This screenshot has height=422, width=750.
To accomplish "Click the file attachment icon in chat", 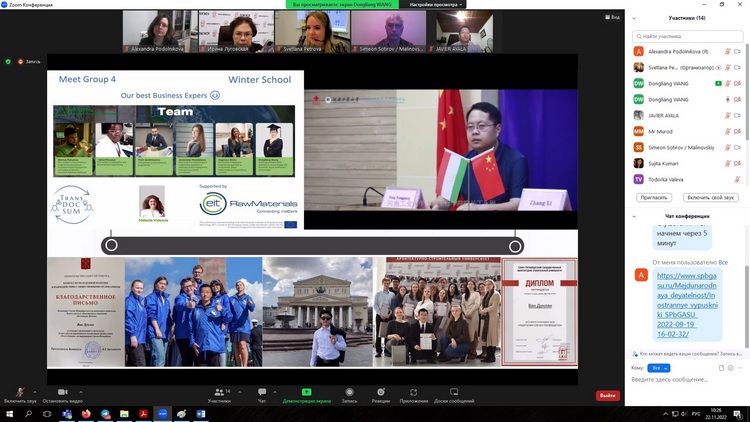I will 721,368.
